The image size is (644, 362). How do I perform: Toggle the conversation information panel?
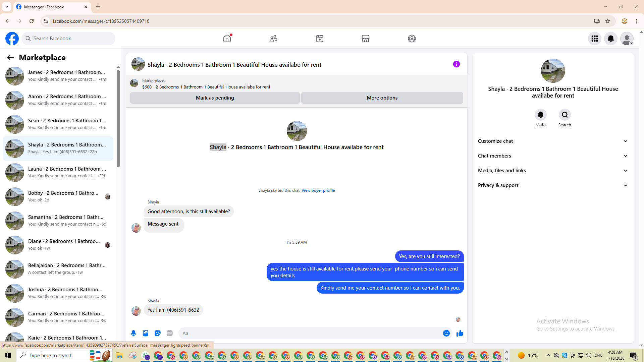click(456, 64)
